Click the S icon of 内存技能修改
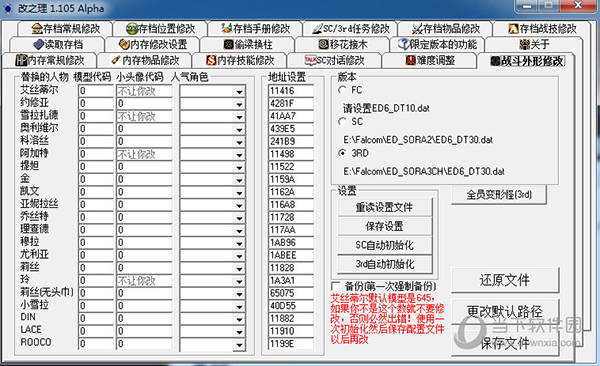 [211, 60]
